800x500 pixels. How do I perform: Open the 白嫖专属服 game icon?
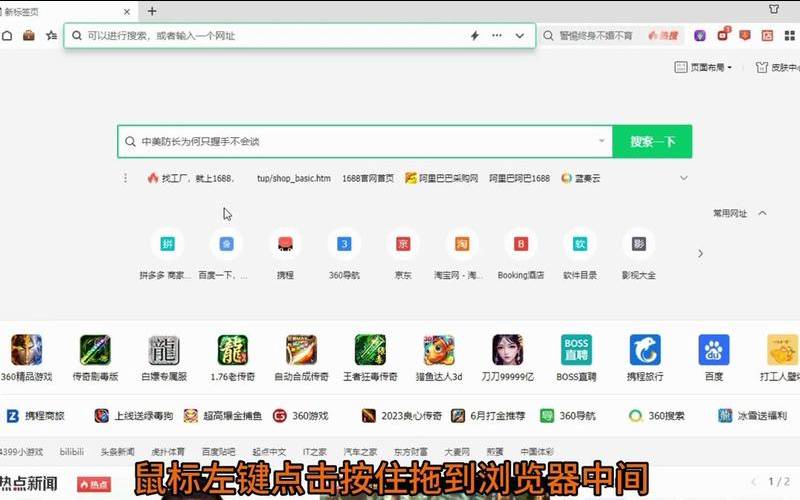[x=164, y=350]
